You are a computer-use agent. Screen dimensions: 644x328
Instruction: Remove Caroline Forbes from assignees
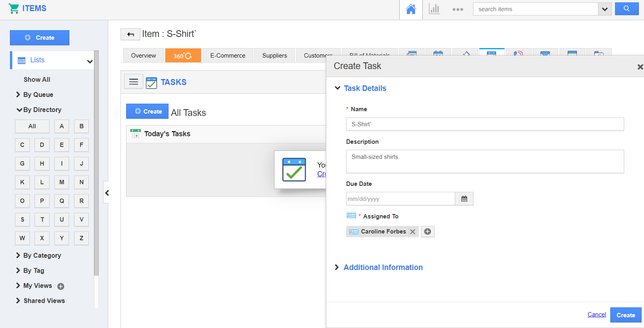tap(413, 232)
